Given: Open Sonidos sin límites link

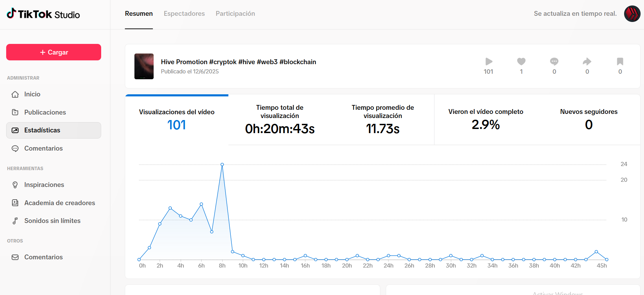Looking at the screenshot, I should (53, 221).
